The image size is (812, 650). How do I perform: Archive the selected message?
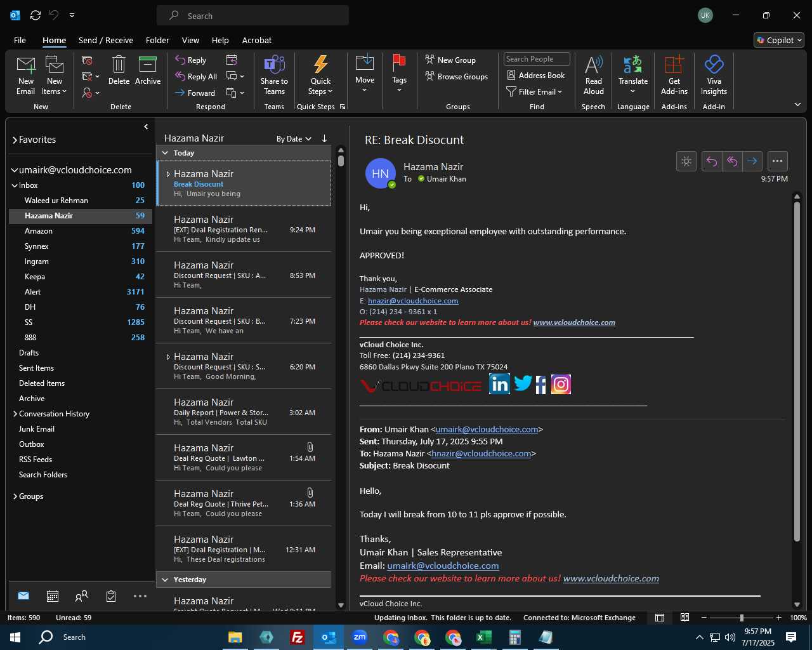(x=148, y=70)
